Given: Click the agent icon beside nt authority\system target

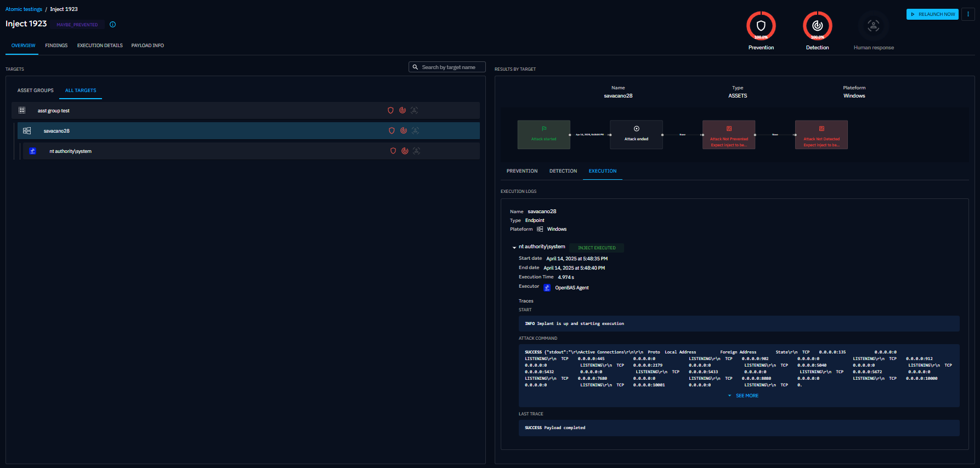Looking at the screenshot, I should tap(33, 151).
